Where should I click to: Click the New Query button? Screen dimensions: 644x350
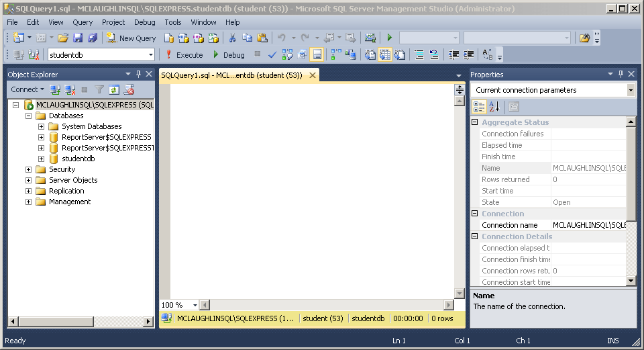click(x=131, y=38)
